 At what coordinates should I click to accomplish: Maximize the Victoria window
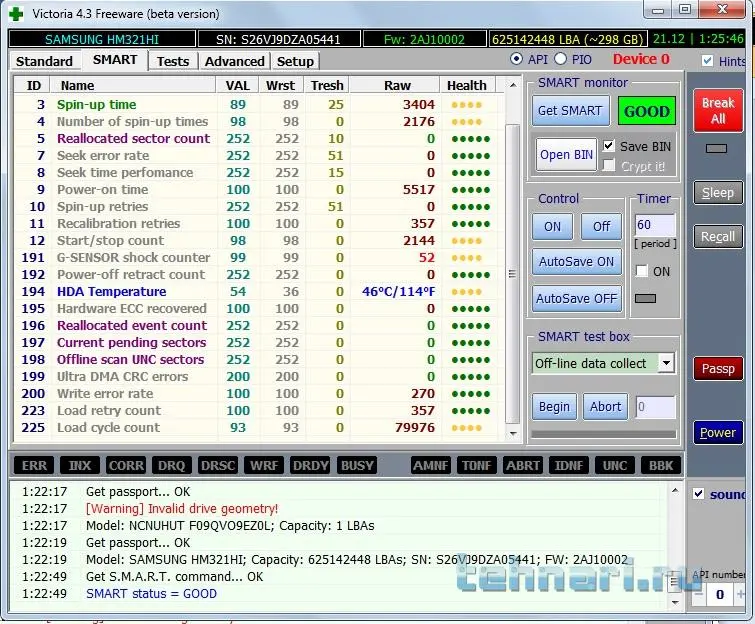pos(685,9)
